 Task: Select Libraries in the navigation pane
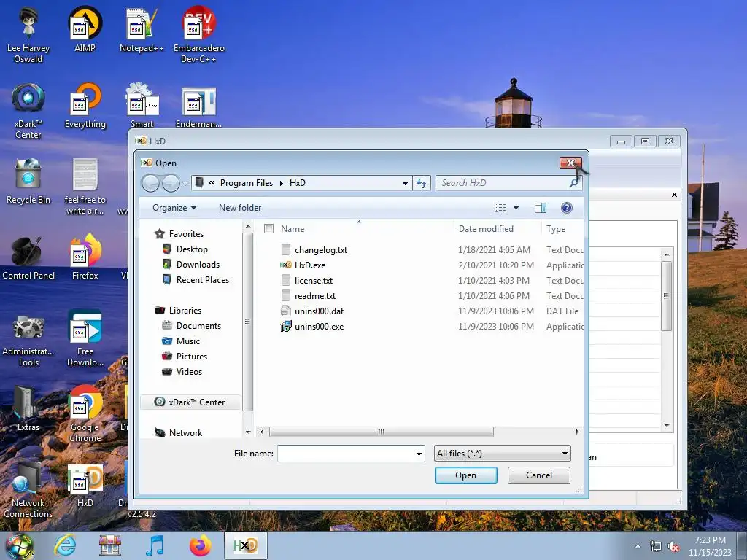coord(185,311)
